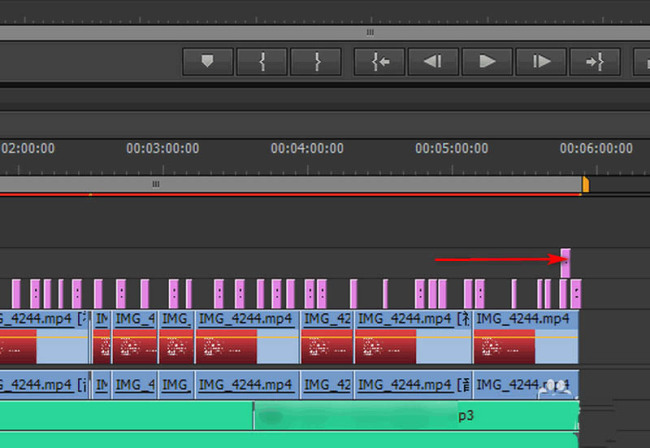Click the orange work area end handle
650x448 pixels.
coord(586,184)
